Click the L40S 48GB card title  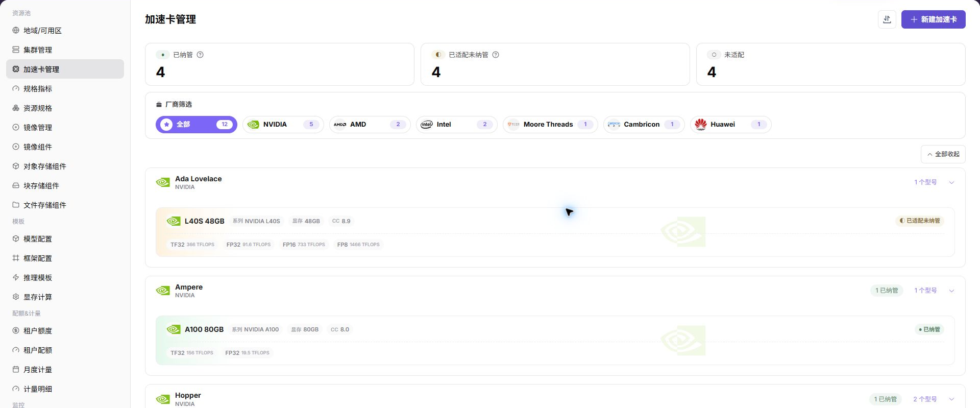pyautogui.click(x=205, y=221)
